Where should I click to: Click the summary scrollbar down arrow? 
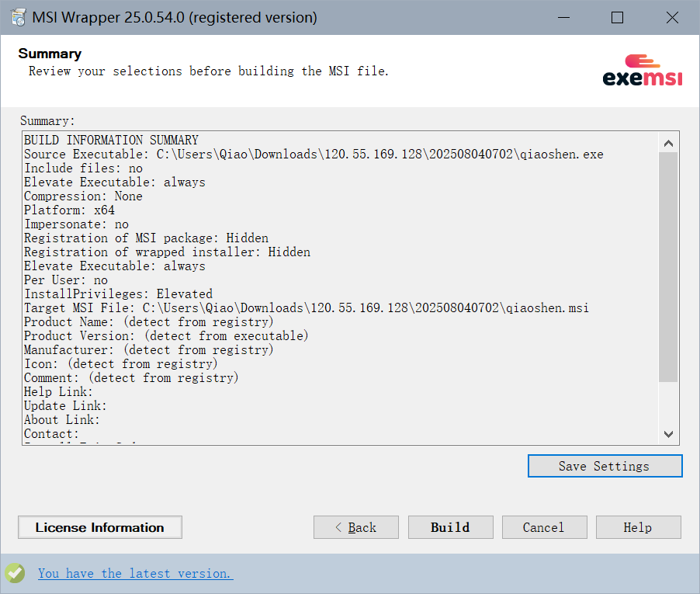(x=668, y=434)
